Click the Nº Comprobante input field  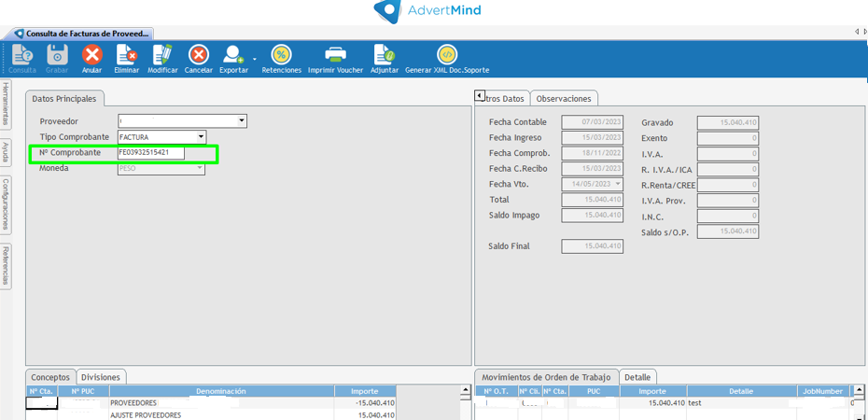[151, 152]
